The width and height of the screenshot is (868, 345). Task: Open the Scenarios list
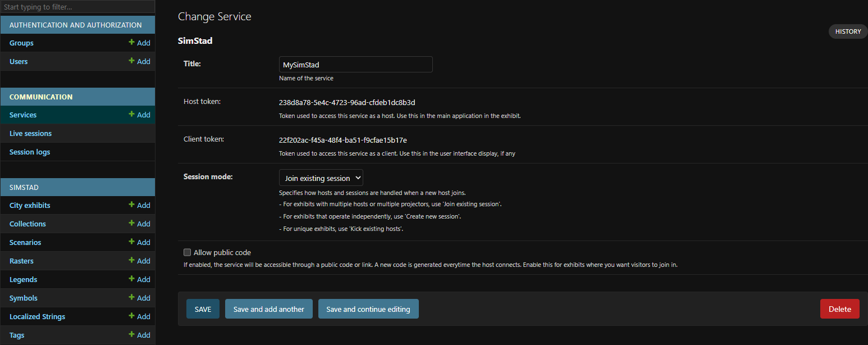click(x=25, y=242)
